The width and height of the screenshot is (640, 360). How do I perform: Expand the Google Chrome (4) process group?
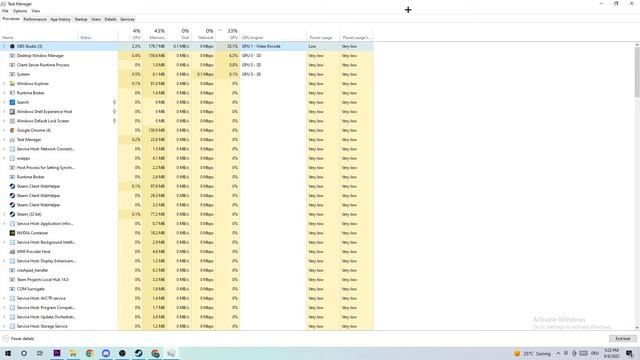pos(4,130)
